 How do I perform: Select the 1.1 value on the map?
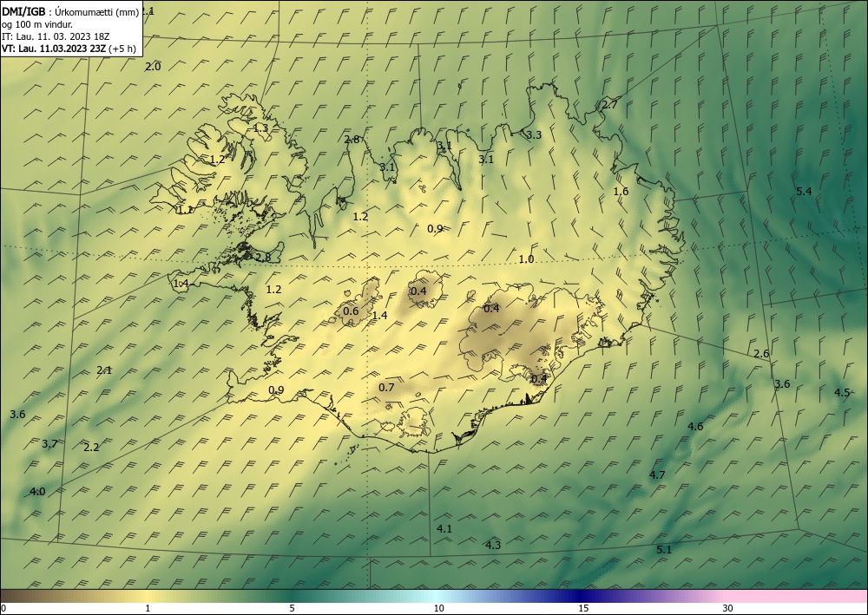click(x=184, y=210)
